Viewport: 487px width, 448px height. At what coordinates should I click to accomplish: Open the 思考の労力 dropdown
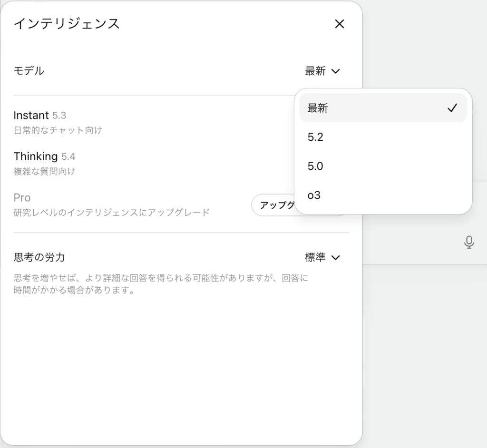[322, 257]
